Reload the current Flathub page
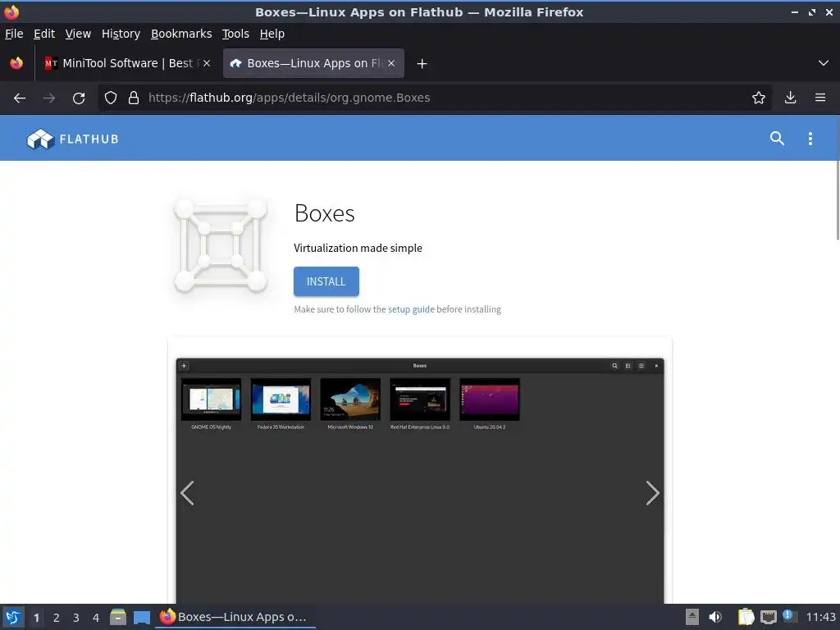Image resolution: width=840 pixels, height=630 pixels. [x=79, y=98]
